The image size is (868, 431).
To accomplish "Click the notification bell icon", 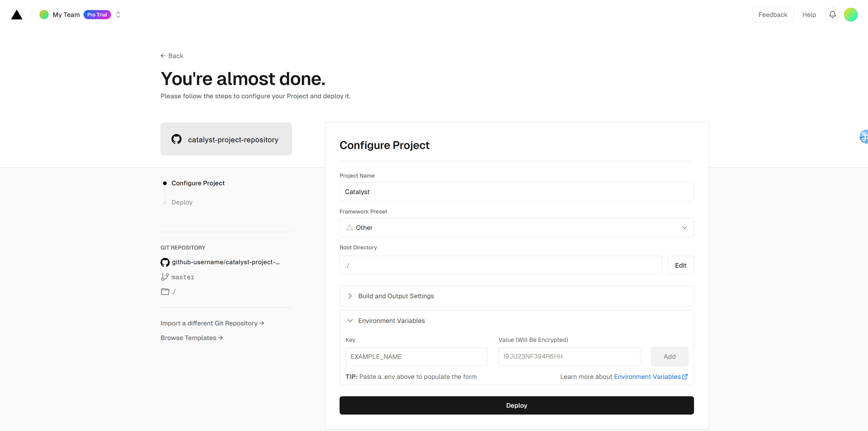I will [832, 14].
